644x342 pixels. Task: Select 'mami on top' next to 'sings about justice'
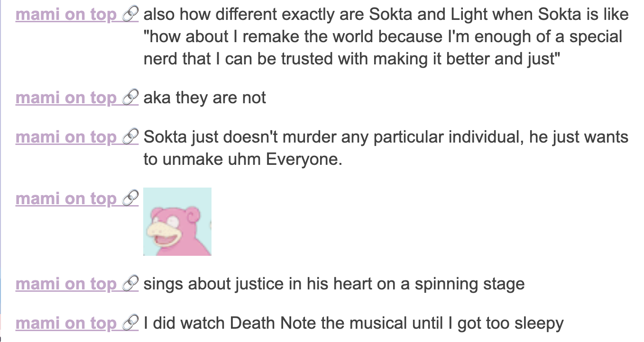[x=66, y=284]
